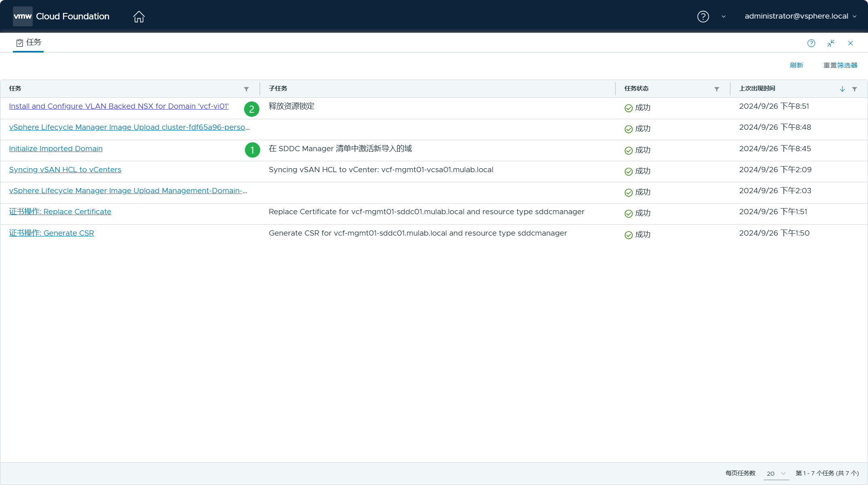
Task: Click the close icon on tasks panel
Action: [x=851, y=42]
